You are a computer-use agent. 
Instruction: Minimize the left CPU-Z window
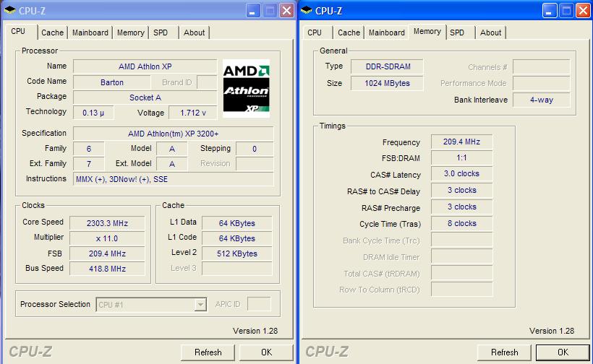(x=253, y=11)
